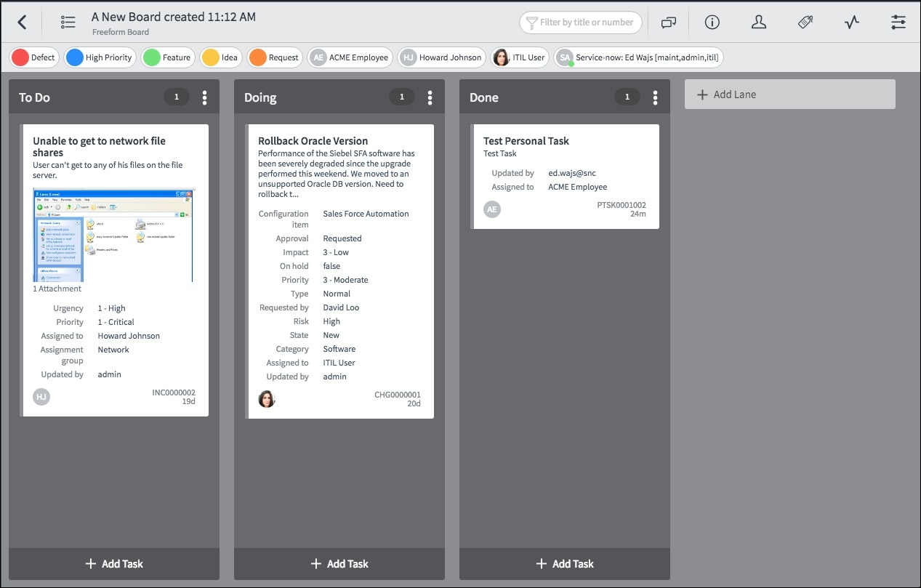Open the To Do lane options menu
The image size is (921, 588).
point(204,96)
